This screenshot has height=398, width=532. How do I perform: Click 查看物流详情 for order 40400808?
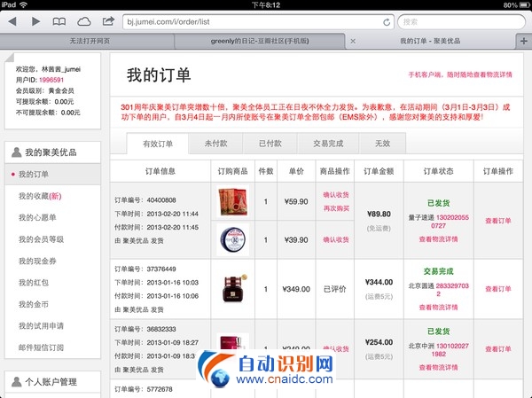438,239
